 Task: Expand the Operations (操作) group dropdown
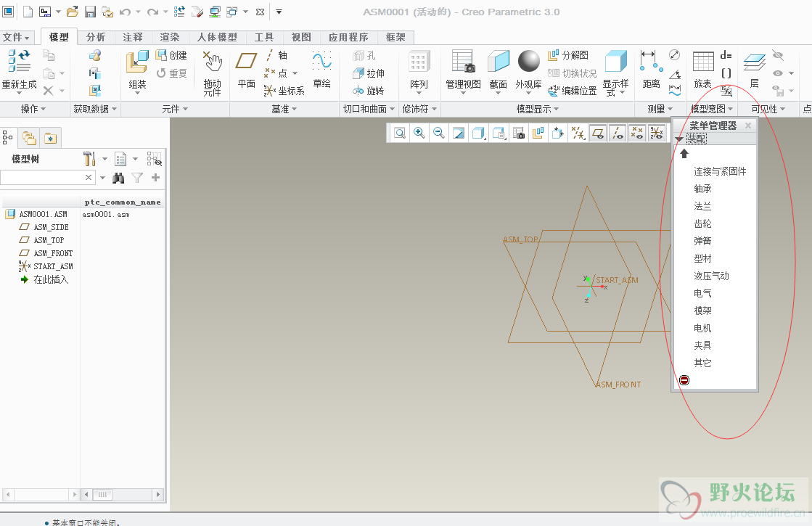pos(33,109)
